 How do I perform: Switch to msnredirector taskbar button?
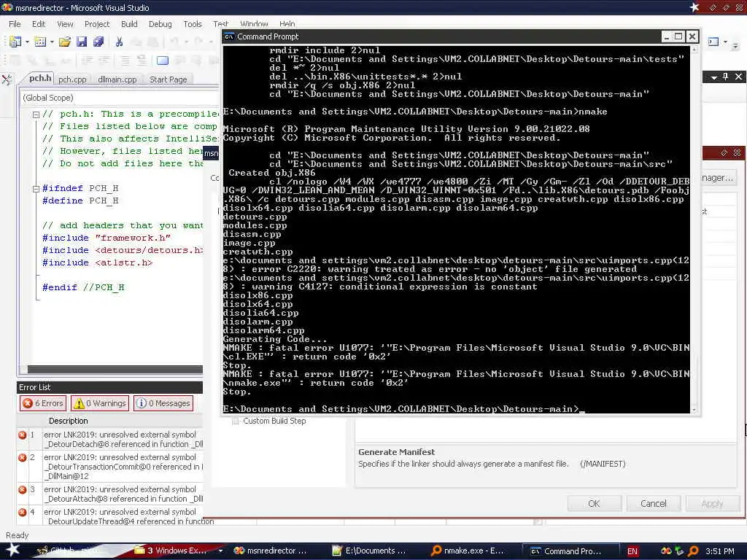[271, 551]
